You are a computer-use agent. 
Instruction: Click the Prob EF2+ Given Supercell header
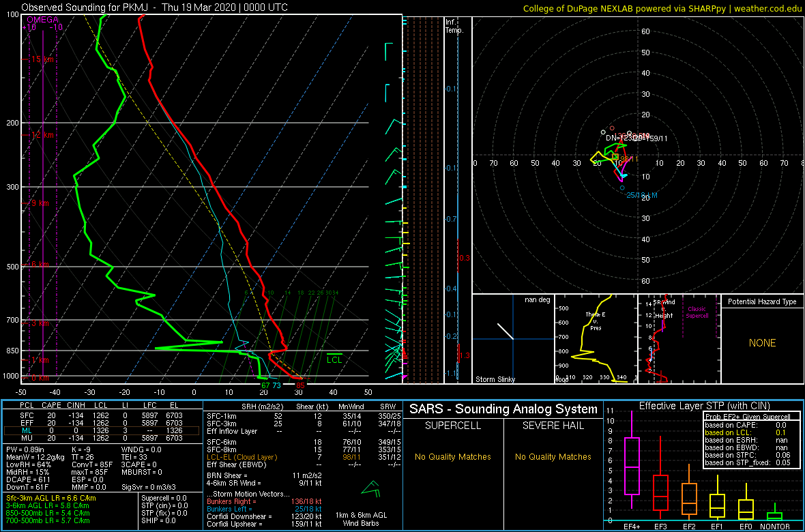pyautogui.click(x=748, y=416)
